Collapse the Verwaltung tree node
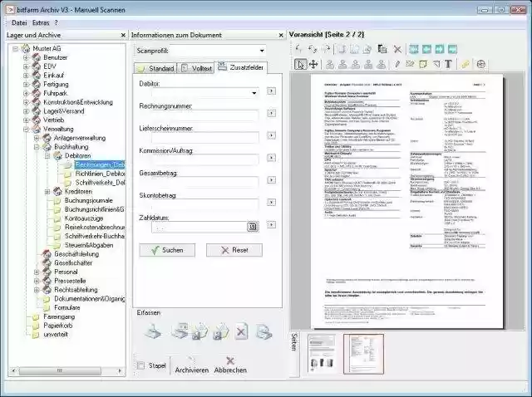Viewport: 532px width, 397px height. [x=26, y=130]
